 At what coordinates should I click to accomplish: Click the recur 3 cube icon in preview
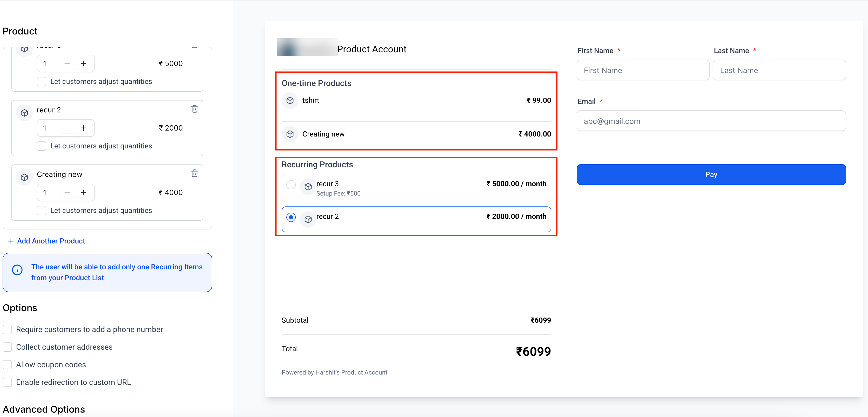pos(308,187)
